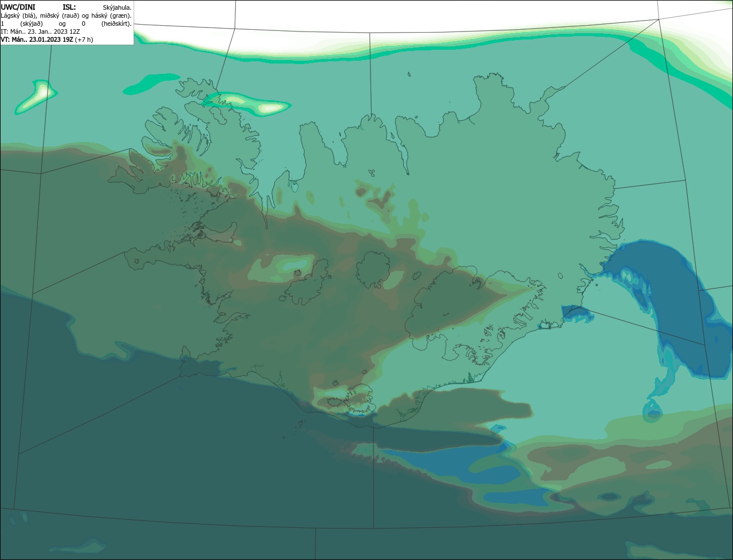Screen dimensions: 733x560
Task: Click "háský (græn)." in the legend
Action: pos(112,16)
